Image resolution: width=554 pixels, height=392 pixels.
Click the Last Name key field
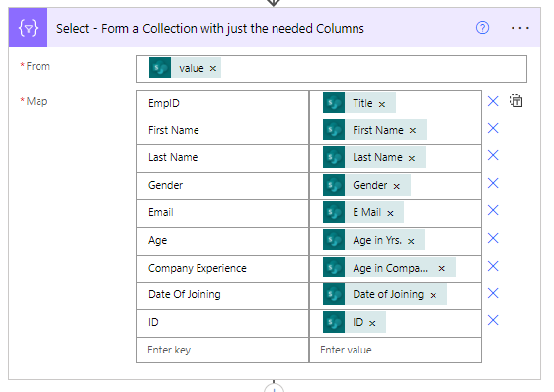tap(222, 158)
